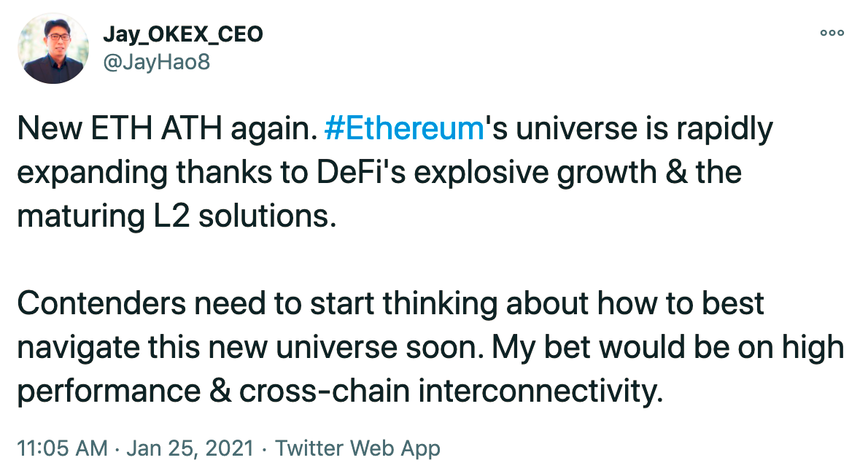Open the #Ethereum hashtag link
The image size is (868, 471).
click(405, 128)
